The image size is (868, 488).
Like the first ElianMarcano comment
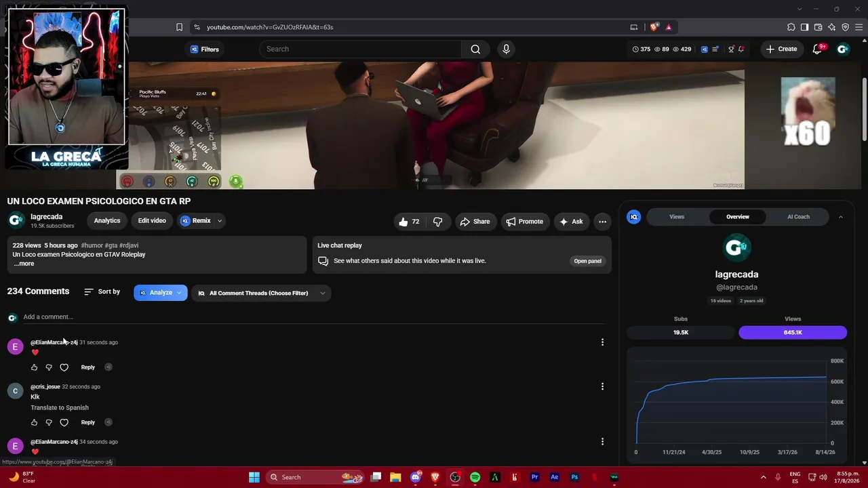tap(34, 367)
